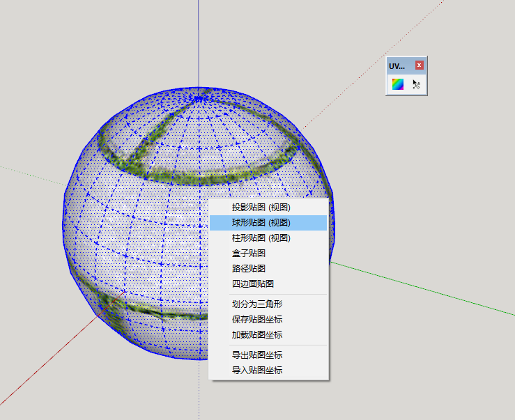Choose 柱形贴图 (视图) menu entry
The image size is (515, 420).
(x=268, y=238)
